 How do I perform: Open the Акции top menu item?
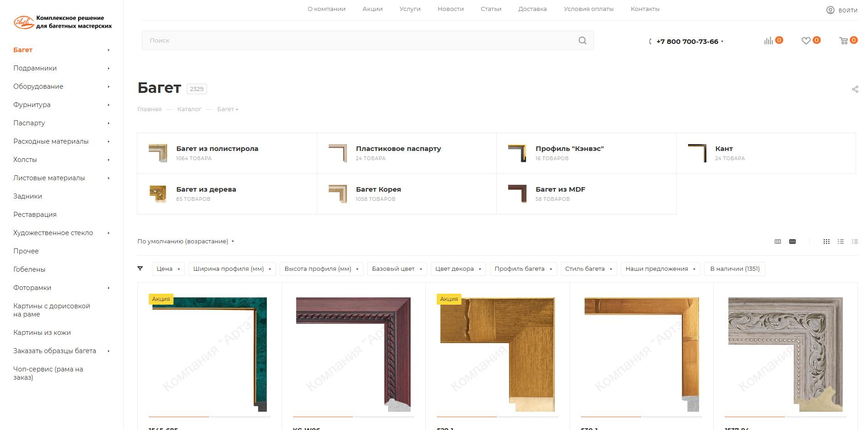[x=373, y=9]
